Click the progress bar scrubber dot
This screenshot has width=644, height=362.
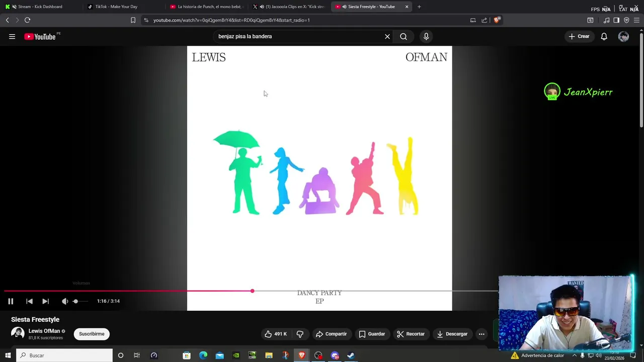252,291
